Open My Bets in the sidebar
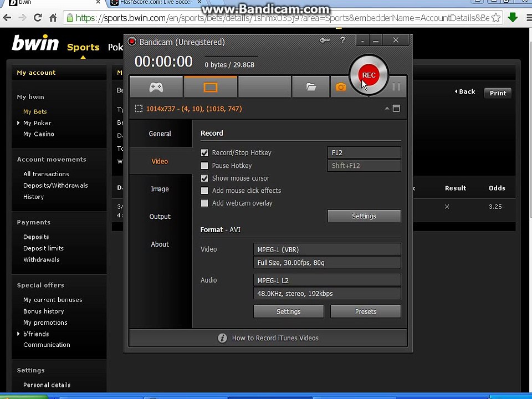The height and width of the screenshot is (399, 532). tap(35, 111)
